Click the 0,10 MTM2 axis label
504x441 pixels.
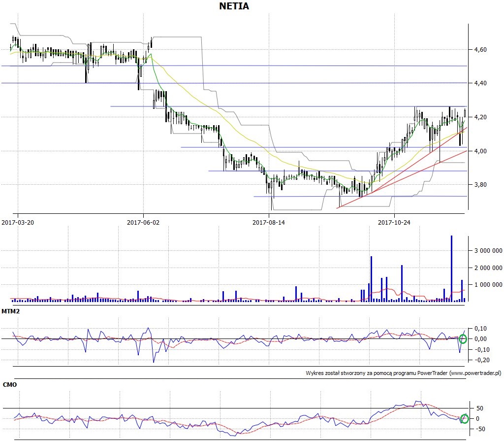coord(480,329)
